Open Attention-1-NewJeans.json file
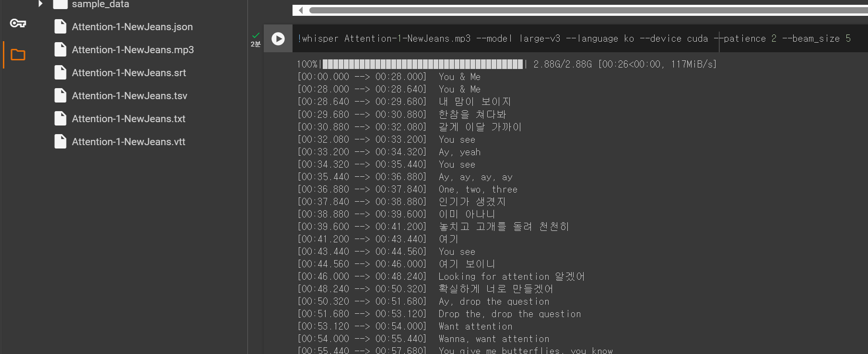Screen dimensions: 868x354 (132, 27)
